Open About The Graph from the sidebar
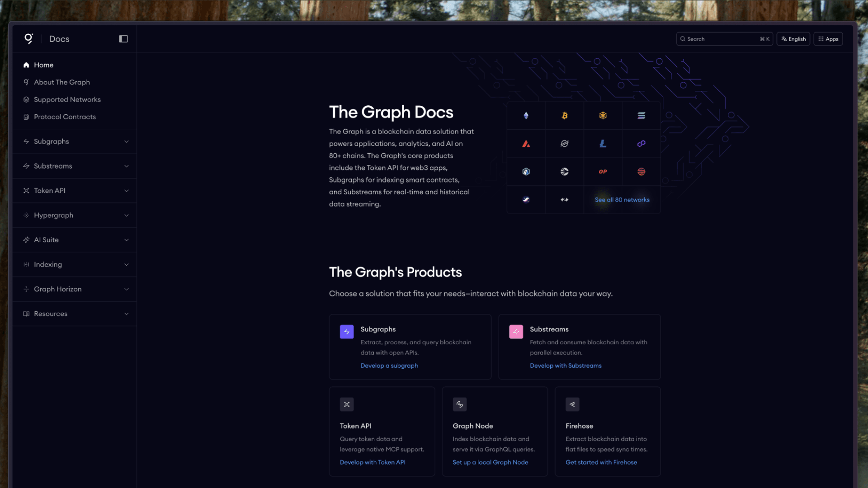Viewport: 868px width, 488px height. coord(62,82)
